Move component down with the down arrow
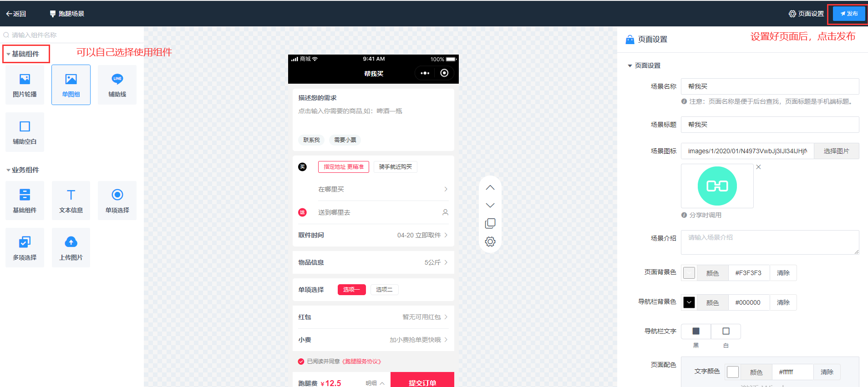Image resolution: width=868 pixels, height=387 pixels. click(x=490, y=205)
